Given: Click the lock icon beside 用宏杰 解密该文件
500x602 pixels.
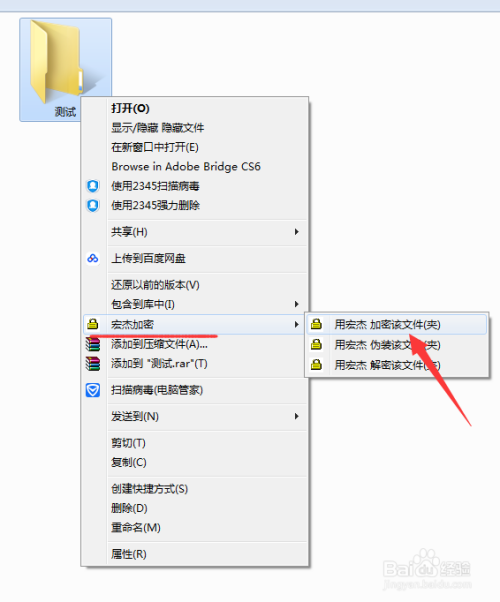Looking at the screenshot, I should pos(316,364).
